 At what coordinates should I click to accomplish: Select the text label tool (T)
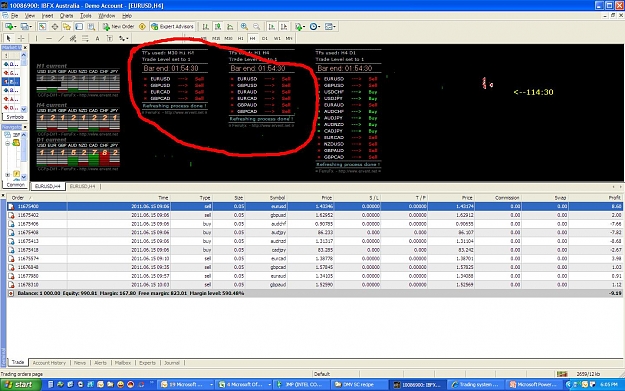pos(110,38)
